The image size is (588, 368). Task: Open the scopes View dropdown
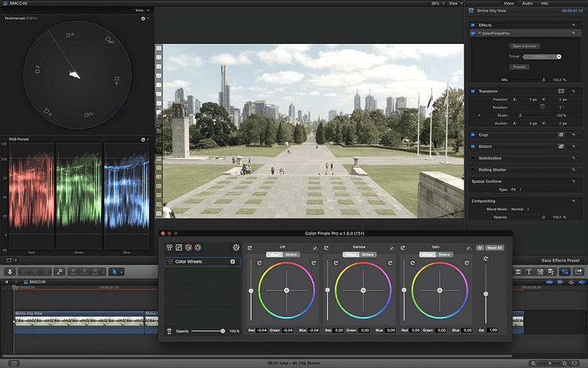pyautogui.click(x=142, y=10)
